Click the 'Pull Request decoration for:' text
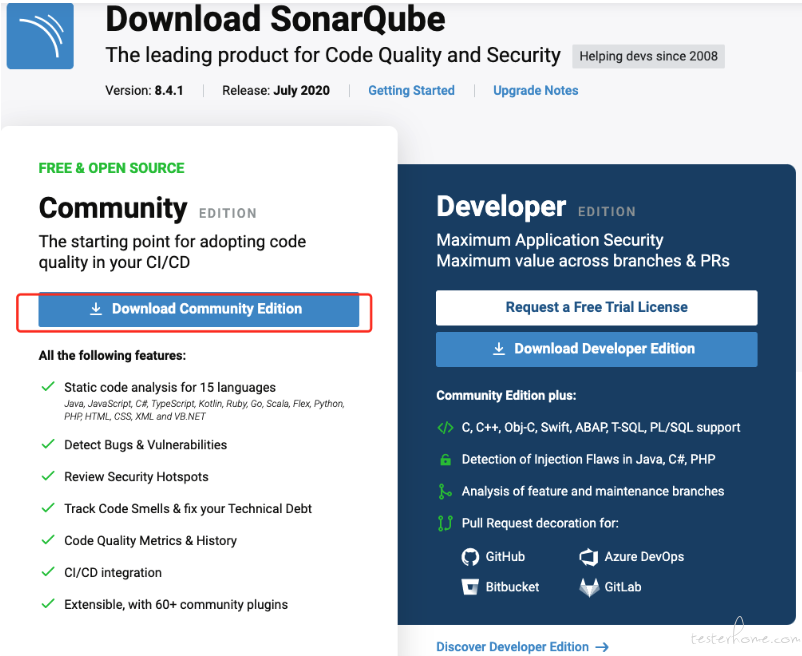This screenshot has height=656, width=802. [x=540, y=523]
